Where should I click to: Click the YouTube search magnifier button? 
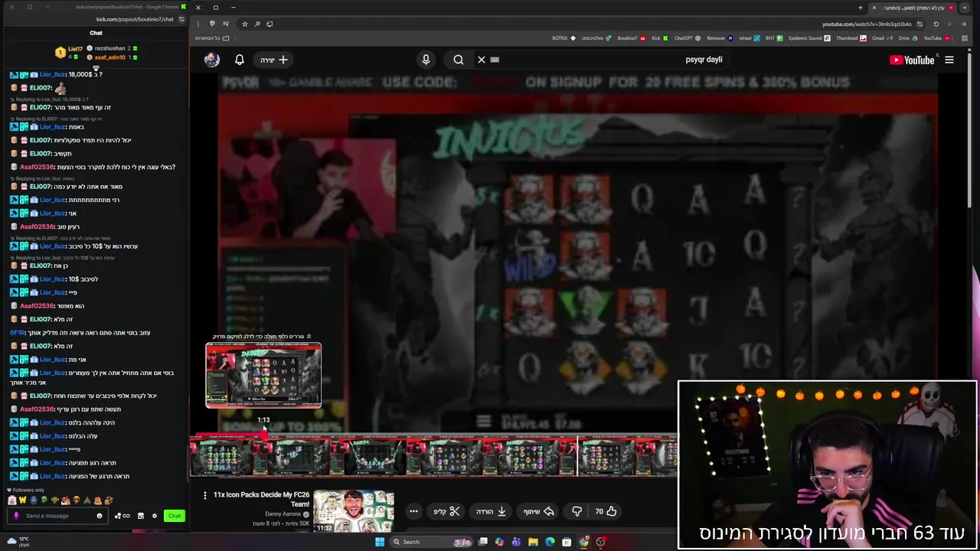pos(459,60)
